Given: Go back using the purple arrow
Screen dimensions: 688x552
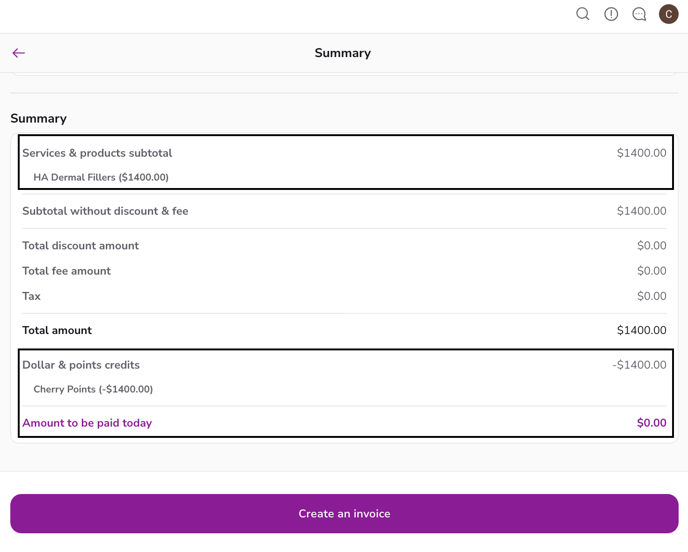Looking at the screenshot, I should click(19, 53).
